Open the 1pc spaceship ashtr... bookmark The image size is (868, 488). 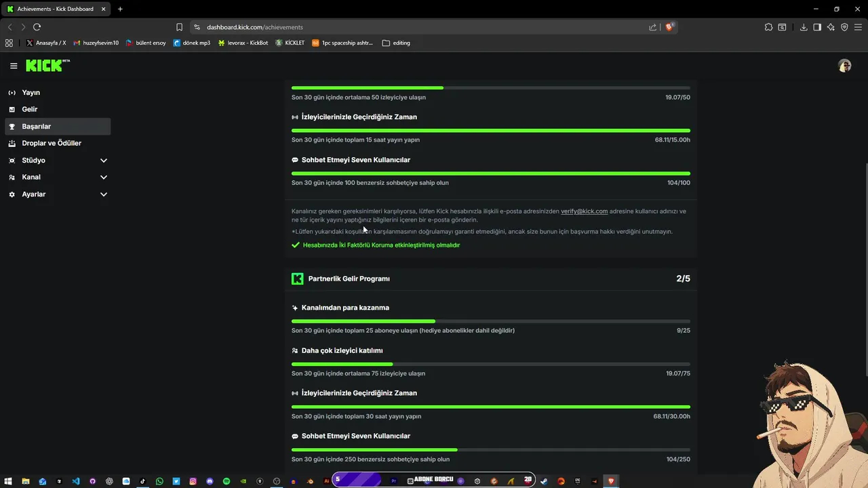click(x=342, y=43)
